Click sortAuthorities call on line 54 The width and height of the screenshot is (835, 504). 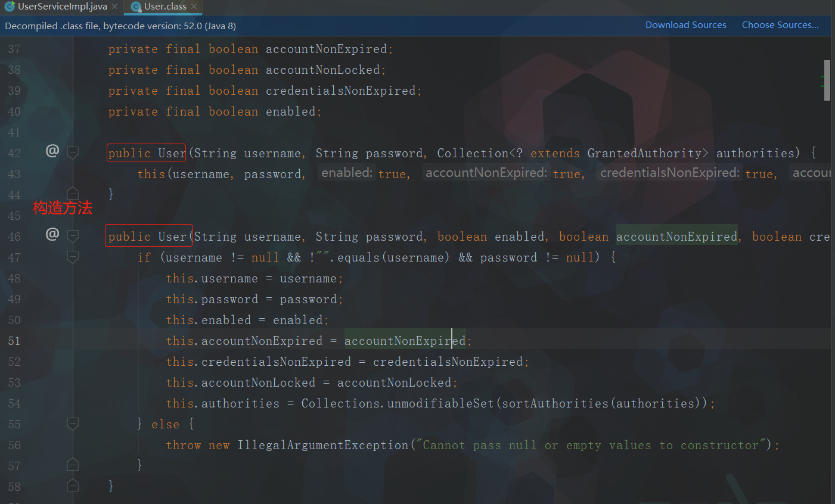pos(555,403)
